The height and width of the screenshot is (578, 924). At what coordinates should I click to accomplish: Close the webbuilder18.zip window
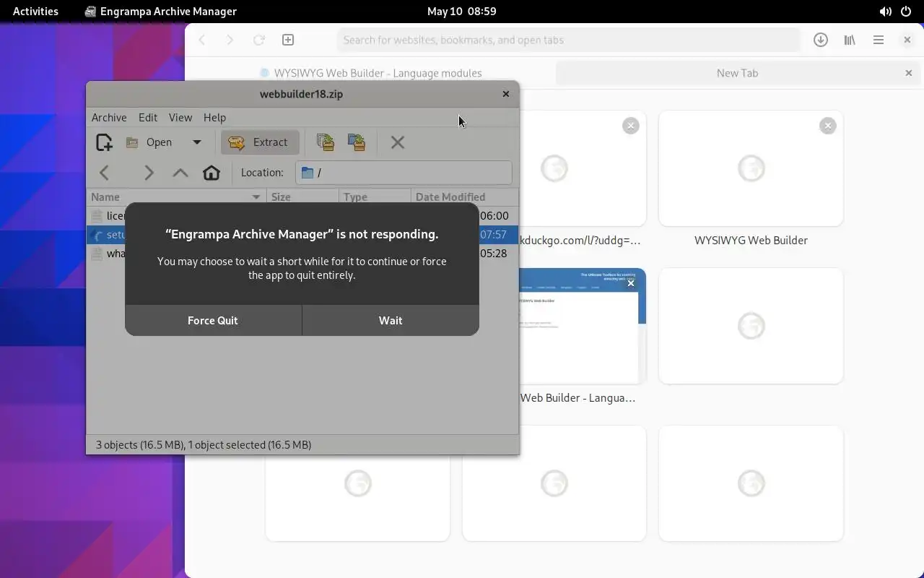coord(506,94)
